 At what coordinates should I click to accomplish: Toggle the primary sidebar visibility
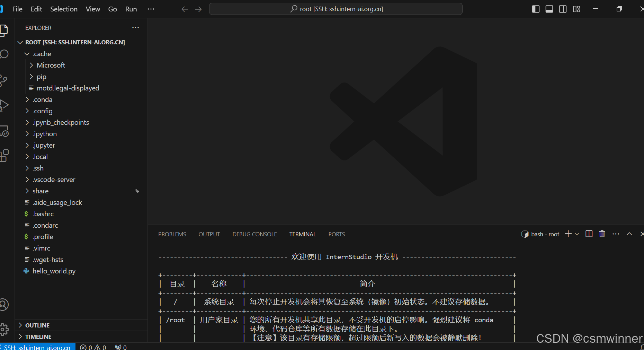point(535,9)
